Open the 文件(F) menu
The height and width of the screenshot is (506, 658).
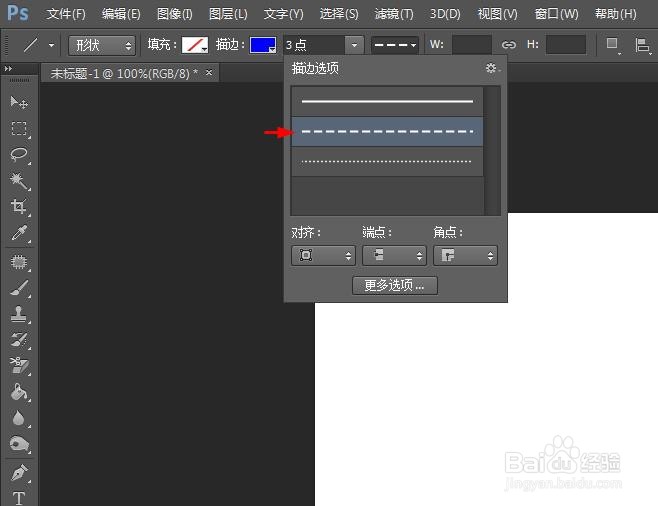(65, 14)
